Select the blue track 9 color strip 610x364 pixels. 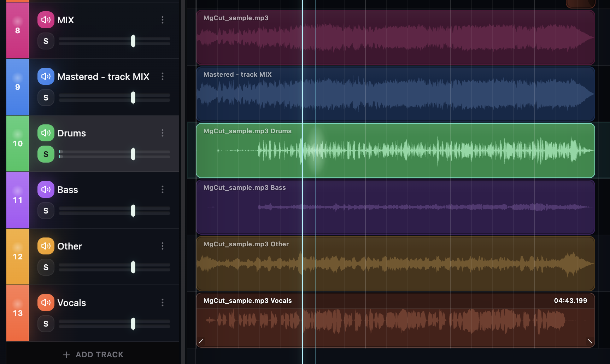pyautogui.click(x=18, y=87)
